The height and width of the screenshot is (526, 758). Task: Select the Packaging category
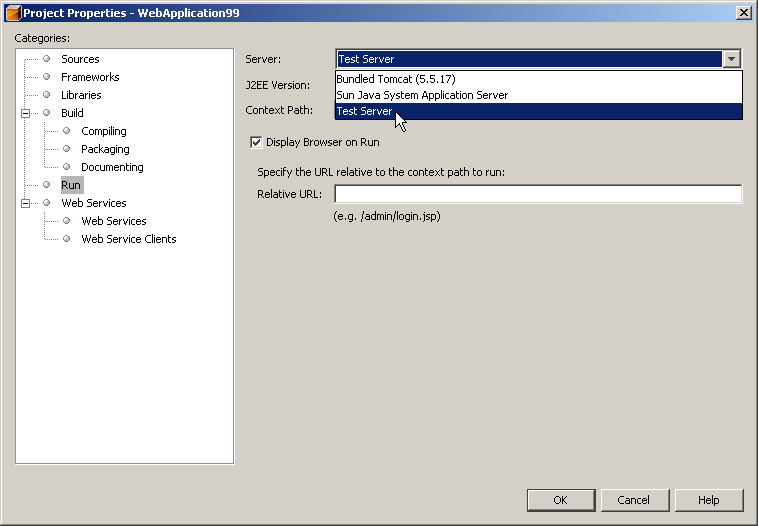click(105, 149)
